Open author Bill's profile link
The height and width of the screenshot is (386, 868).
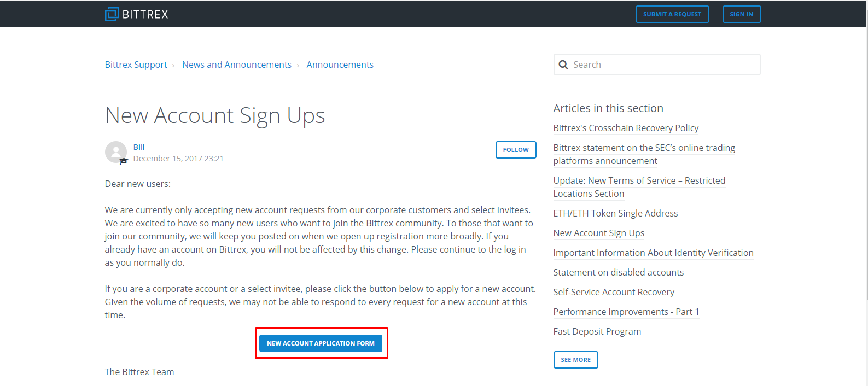139,147
